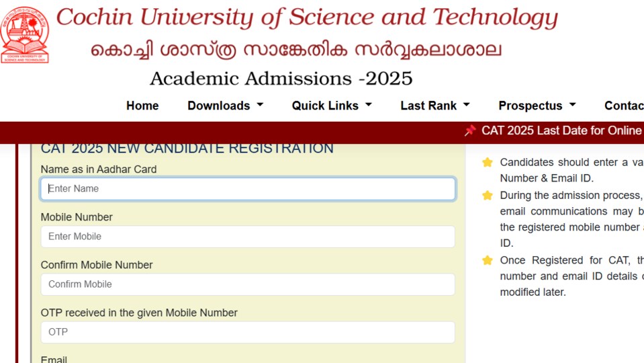Click the Malayalam university name heading
The width and height of the screenshot is (644, 363).
click(296, 50)
